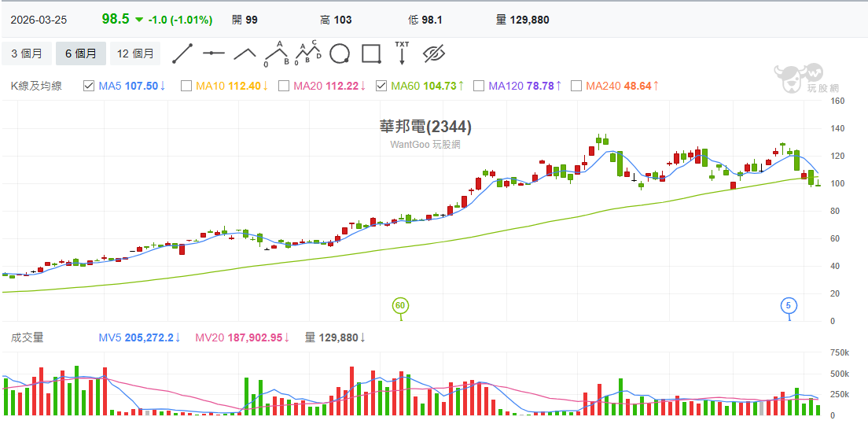Choose the 0-A-B wave pattern tool
Viewport: 868px width, 424px height.
coord(276,53)
